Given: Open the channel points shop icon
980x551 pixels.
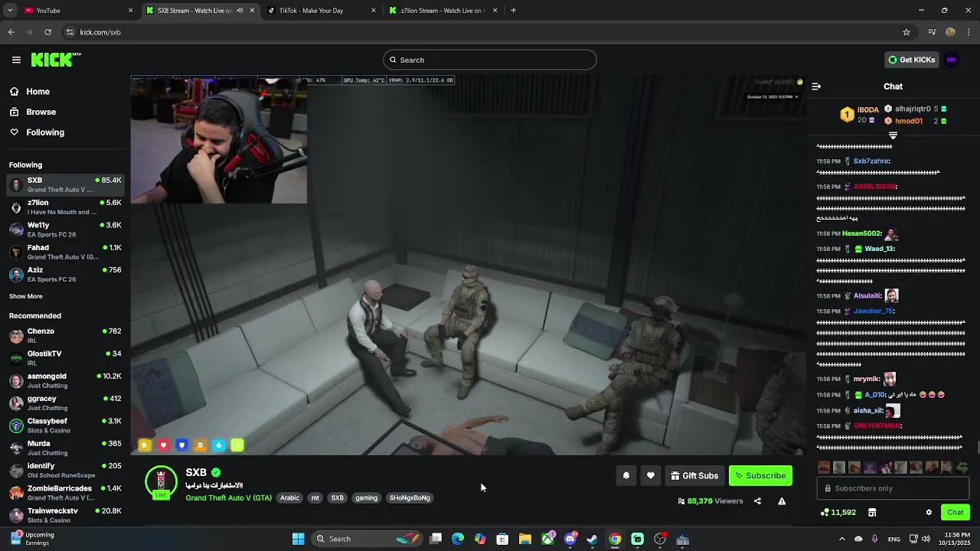Looking at the screenshot, I should (872, 512).
